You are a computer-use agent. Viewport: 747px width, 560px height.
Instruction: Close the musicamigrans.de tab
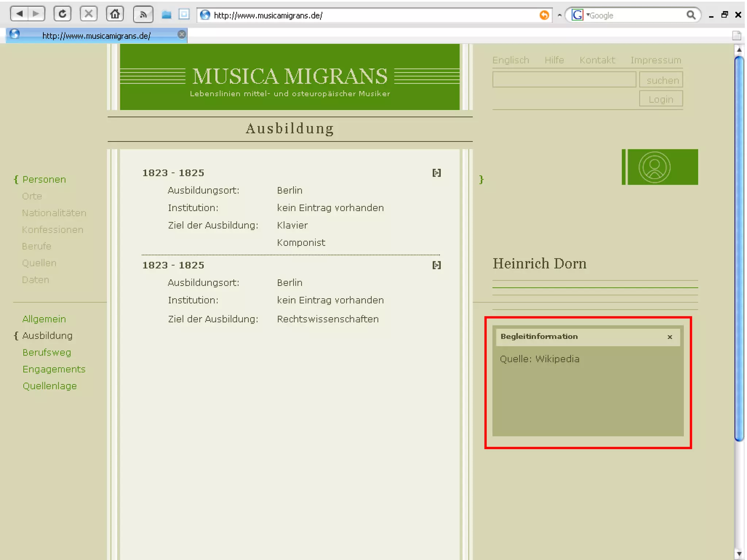(182, 35)
